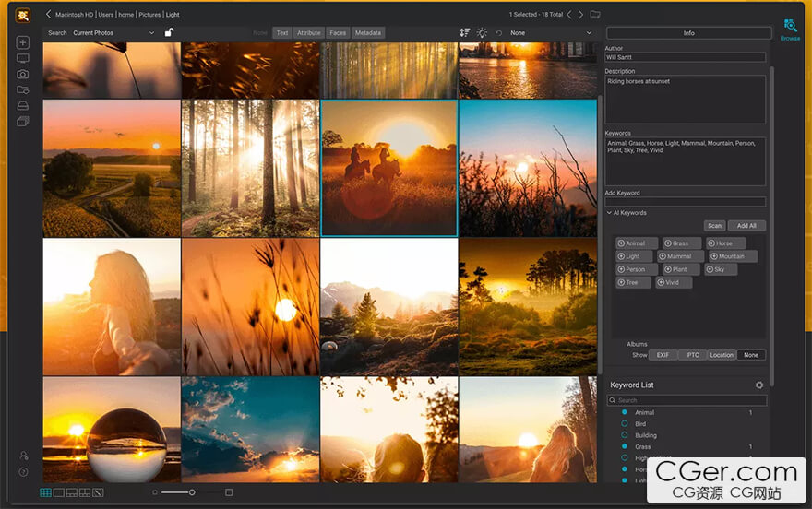Toggle the Bird keyword circle

[625, 423]
